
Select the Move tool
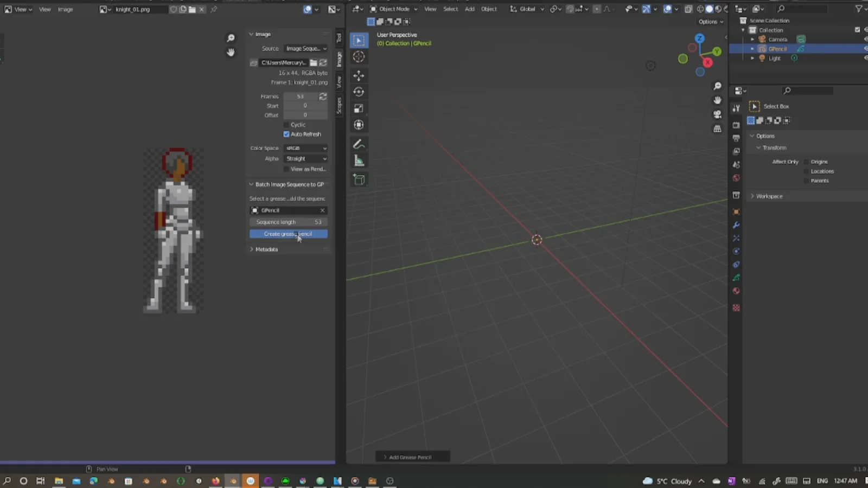(359, 75)
